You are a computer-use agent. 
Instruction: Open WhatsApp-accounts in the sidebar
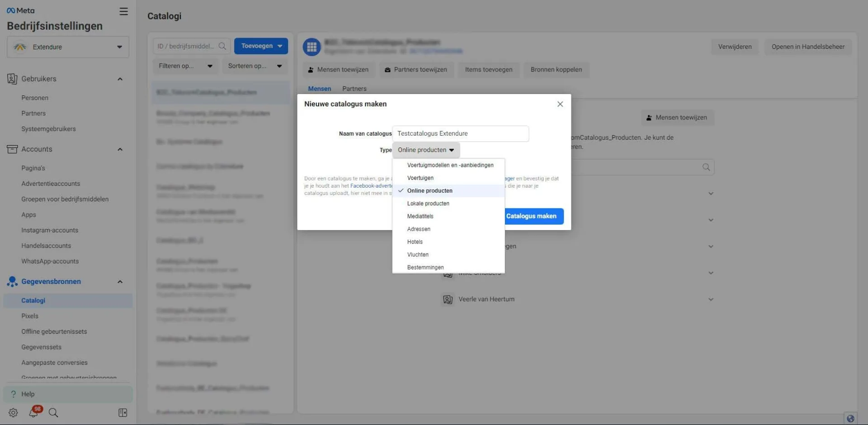pyautogui.click(x=50, y=261)
